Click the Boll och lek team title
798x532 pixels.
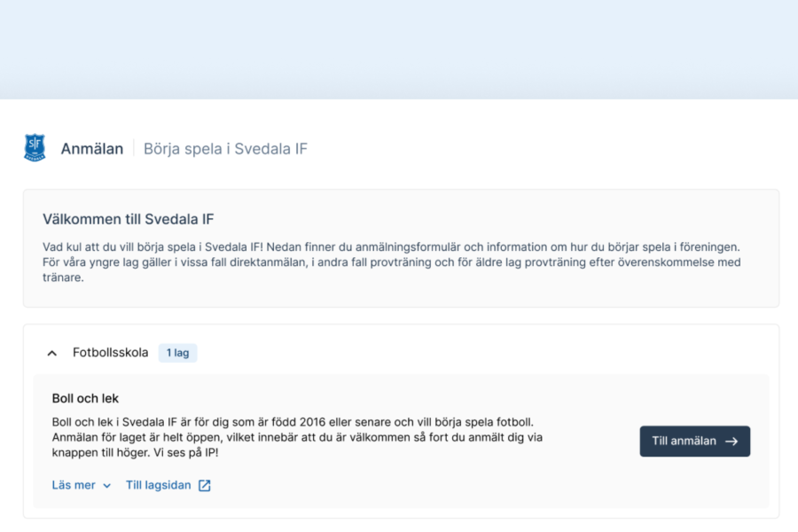(85, 398)
